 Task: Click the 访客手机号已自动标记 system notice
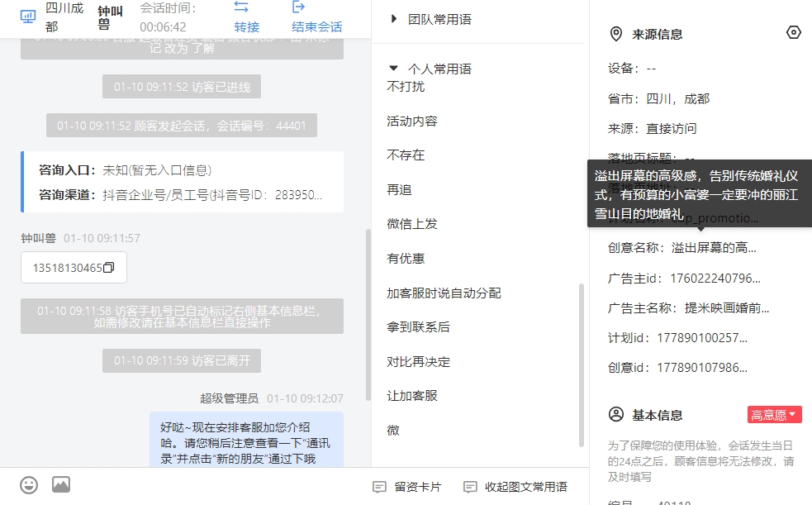pos(182,316)
